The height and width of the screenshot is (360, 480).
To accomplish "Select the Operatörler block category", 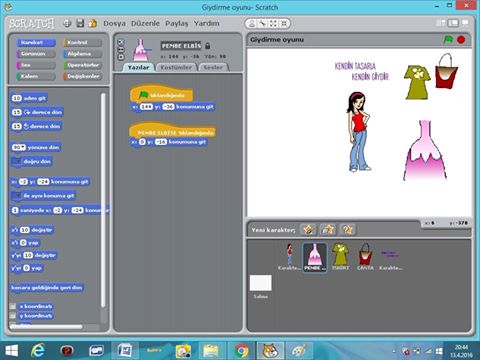I will click(x=82, y=65).
